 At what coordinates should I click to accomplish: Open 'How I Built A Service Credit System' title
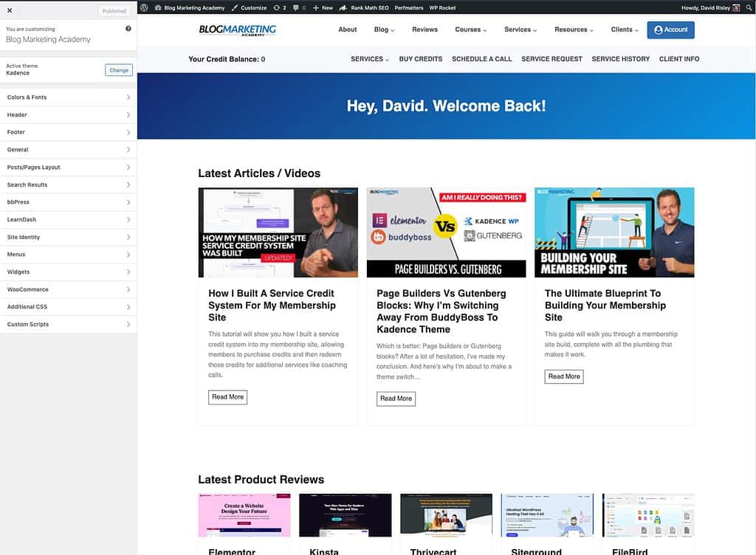(x=272, y=306)
